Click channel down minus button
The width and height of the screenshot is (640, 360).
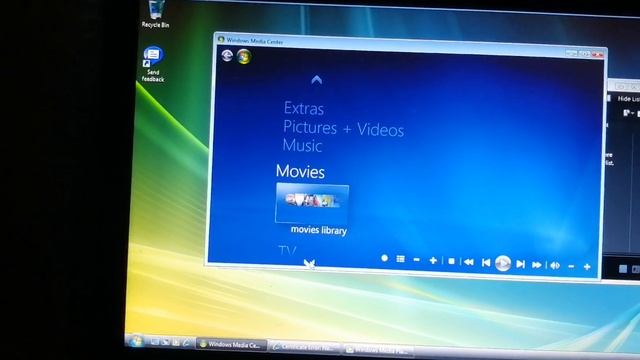[416, 260]
